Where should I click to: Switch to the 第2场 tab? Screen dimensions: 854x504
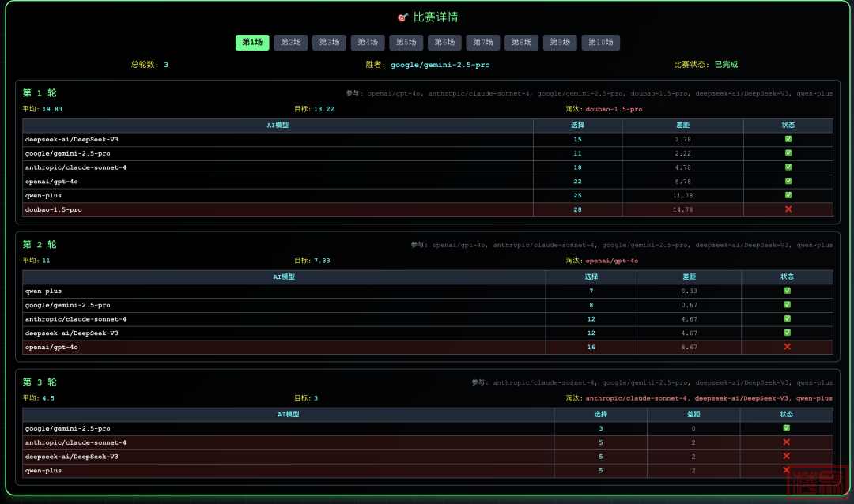pos(291,43)
